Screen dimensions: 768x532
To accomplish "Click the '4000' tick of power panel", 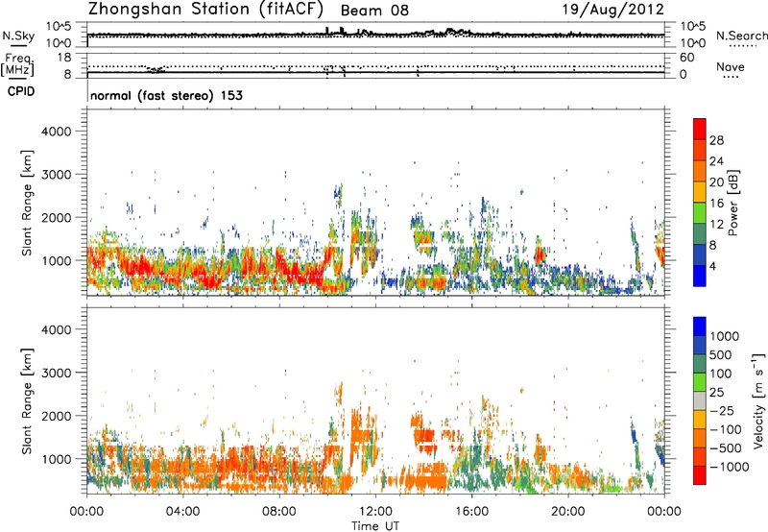I will [x=57, y=132].
